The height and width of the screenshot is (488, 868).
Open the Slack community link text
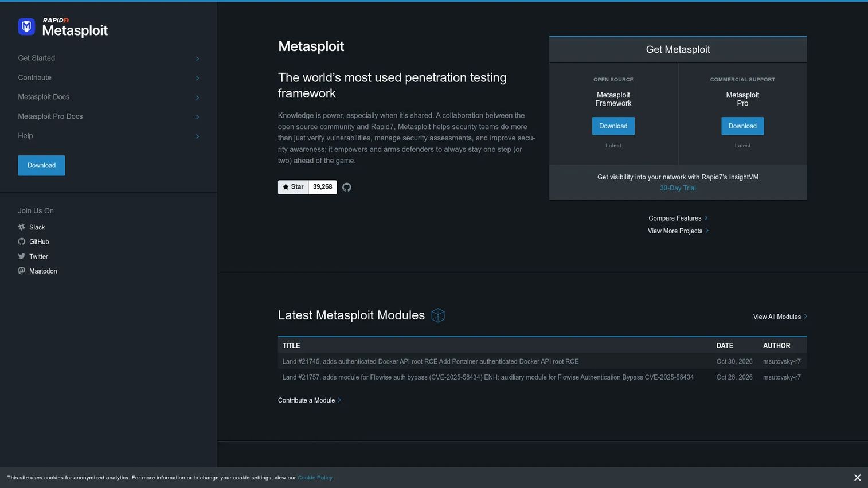37,228
